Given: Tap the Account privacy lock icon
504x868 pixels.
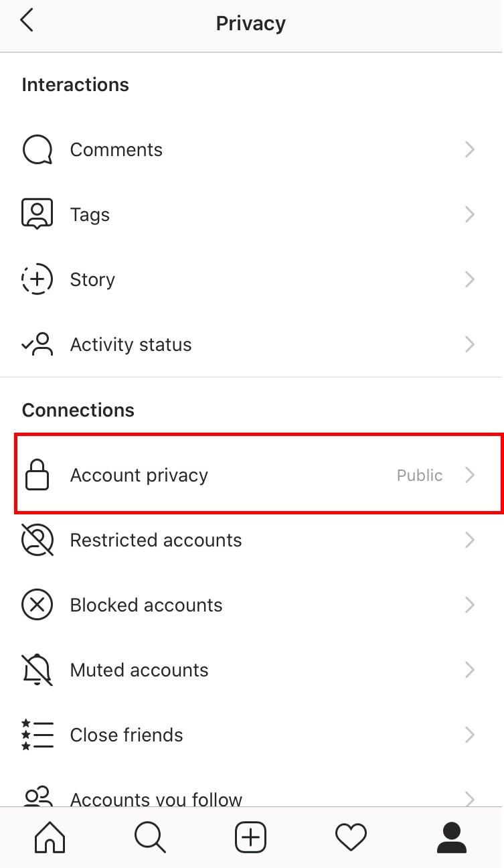Looking at the screenshot, I should pos(37,475).
